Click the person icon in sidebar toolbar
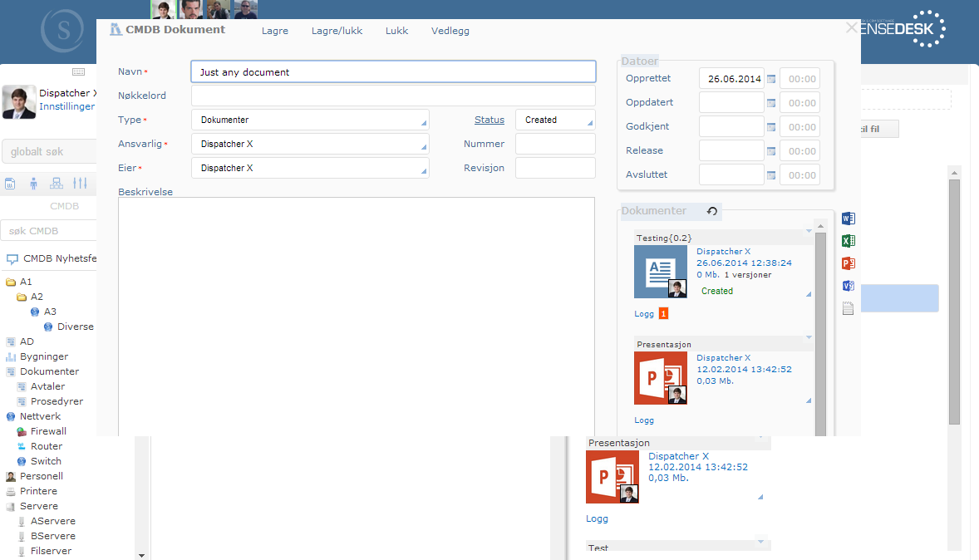 pos(33,184)
